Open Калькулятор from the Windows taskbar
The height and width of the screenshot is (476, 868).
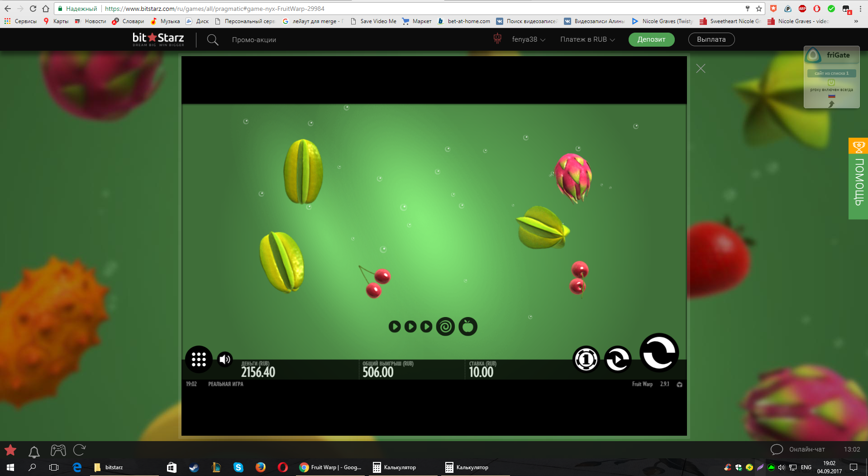pyautogui.click(x=395, y=467)
